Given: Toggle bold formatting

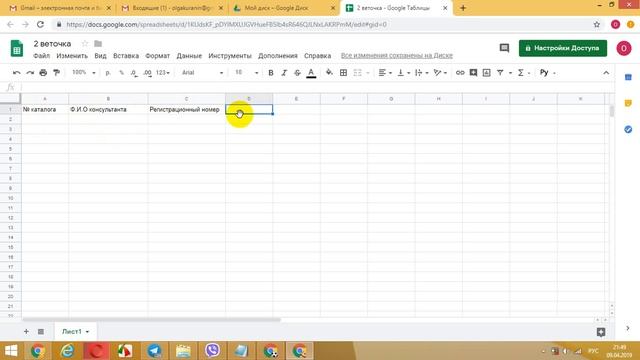Looking at the screenshot, I should (271, 73).
